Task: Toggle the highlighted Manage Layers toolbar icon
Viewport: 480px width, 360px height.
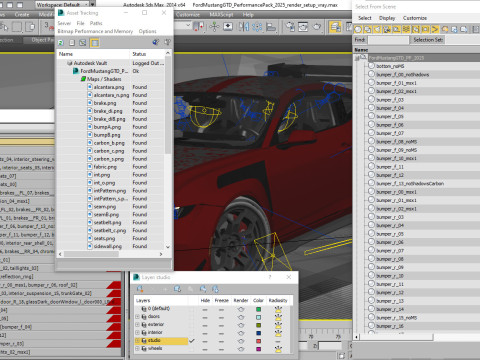Action: click(x=335, y=27)
